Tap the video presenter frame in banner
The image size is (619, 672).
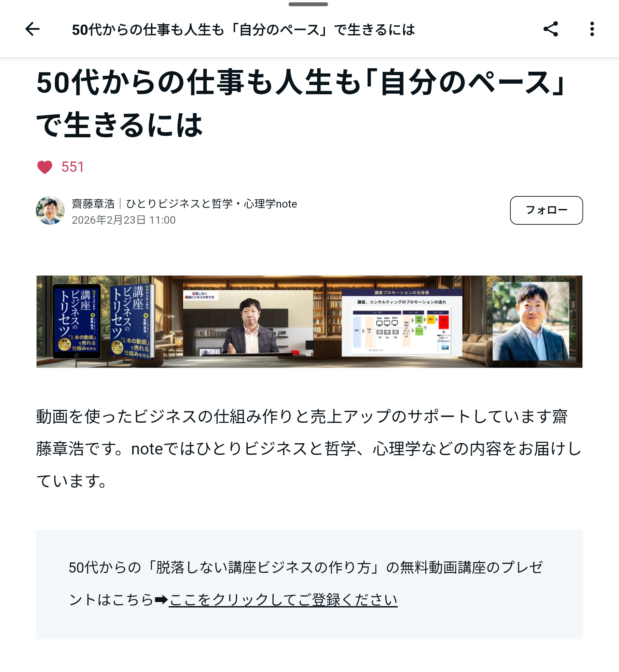pos(248,322)
